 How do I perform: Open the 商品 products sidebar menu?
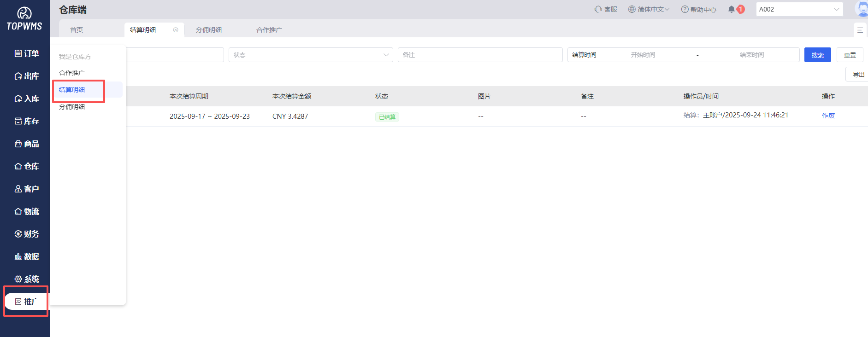point(26,144)
